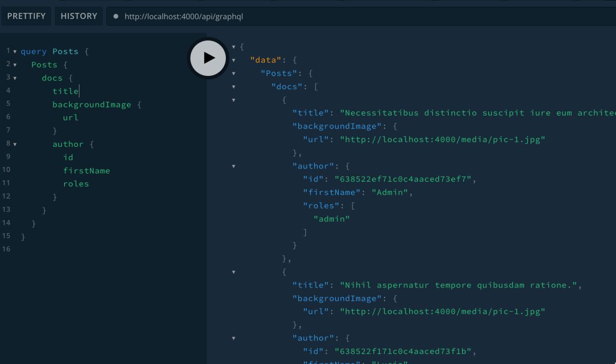Click the "Posts" key in the response
This screenshot has width=616, height=364.
pyautogui.click(x=279, y=73)
